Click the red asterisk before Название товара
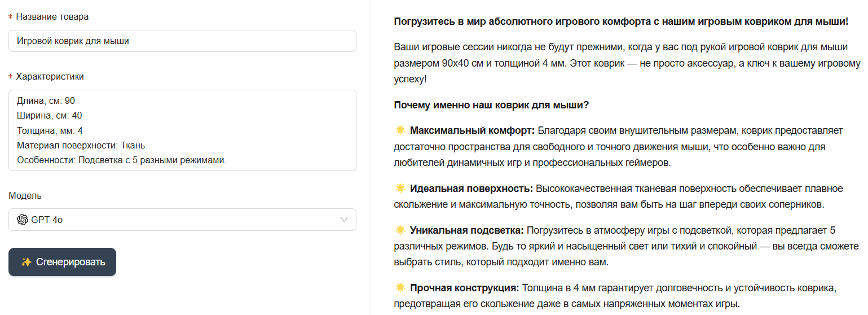 pos(11,17)
